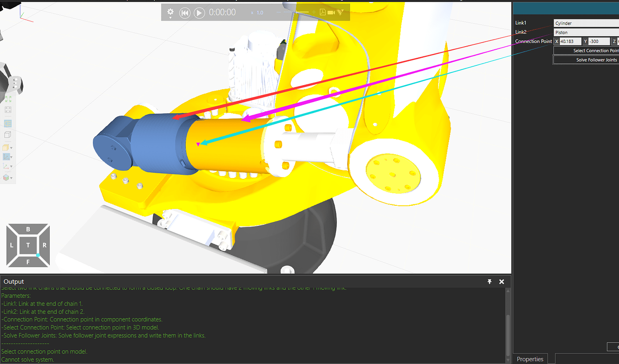Click the reset simulation button

click(x=185, y=13)
